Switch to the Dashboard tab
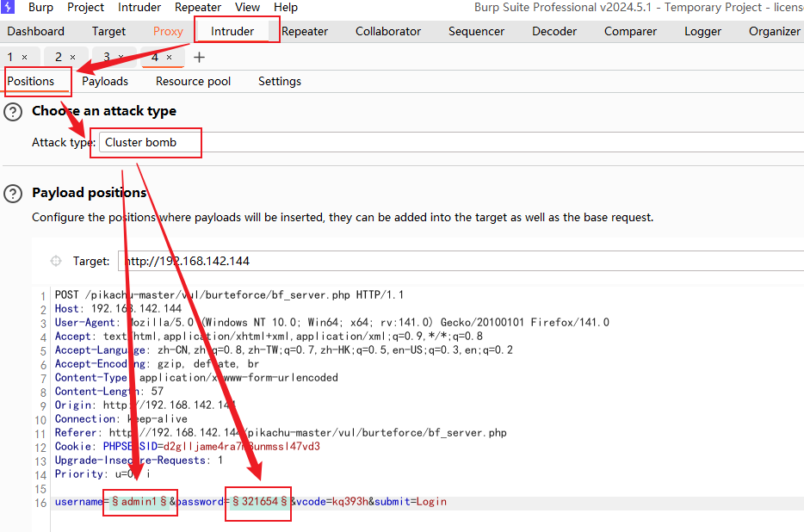Screen dimensions: 804x532 (36, 31)
